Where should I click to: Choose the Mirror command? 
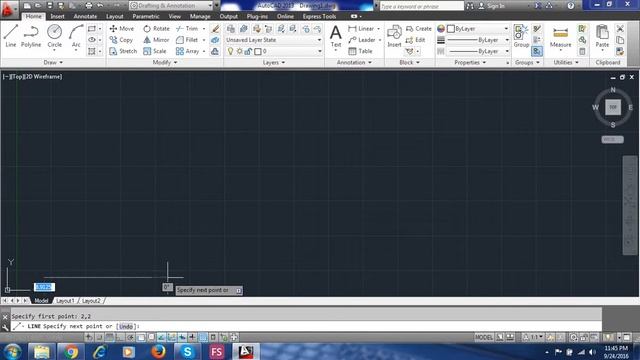pyautogui.click(x=156, y=40)
